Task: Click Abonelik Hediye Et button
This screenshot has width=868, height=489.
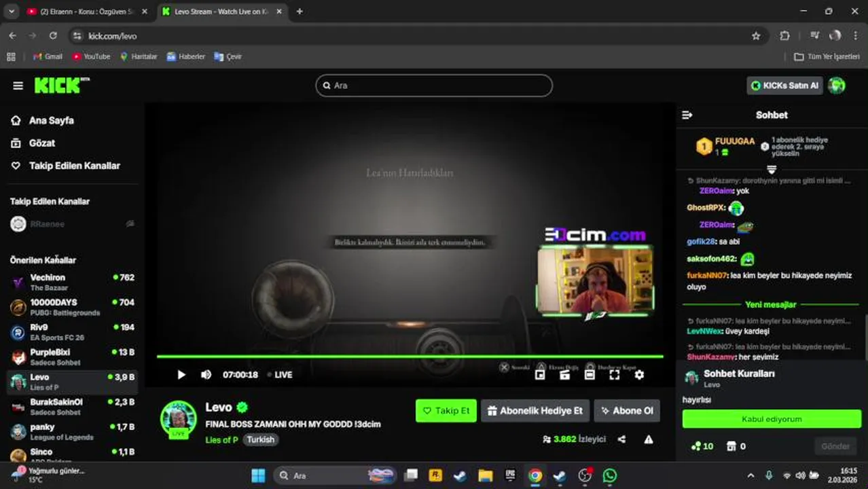Action: click(x=535, y=410)
